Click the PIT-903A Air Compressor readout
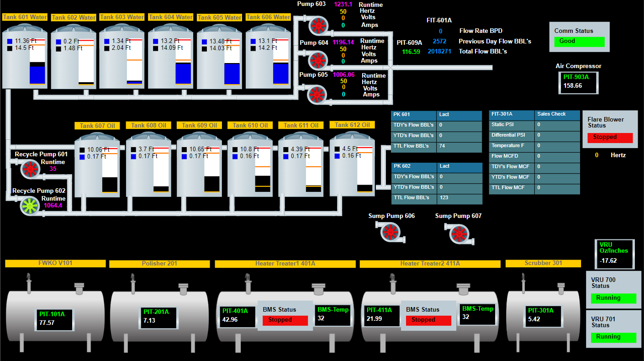 [x=578, y=82]
